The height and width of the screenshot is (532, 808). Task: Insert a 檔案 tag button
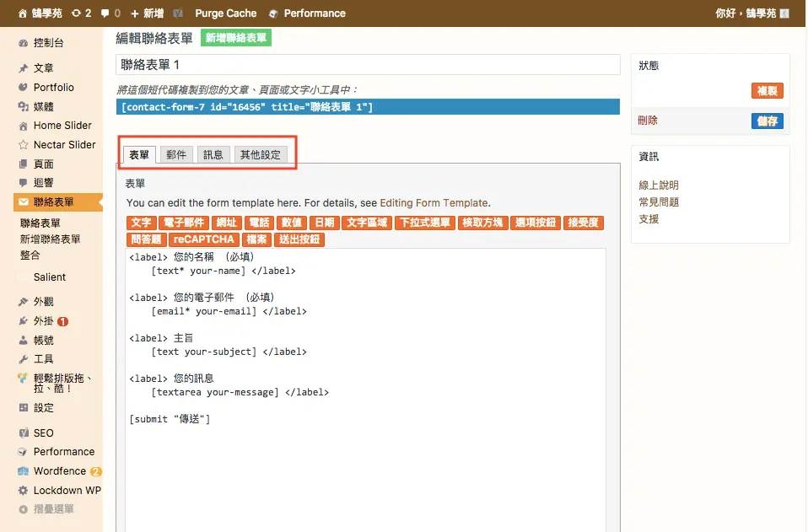(256, 239)
